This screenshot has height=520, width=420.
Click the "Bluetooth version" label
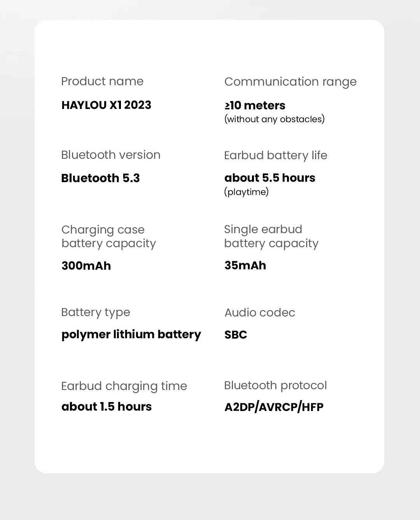coord(110,155)
